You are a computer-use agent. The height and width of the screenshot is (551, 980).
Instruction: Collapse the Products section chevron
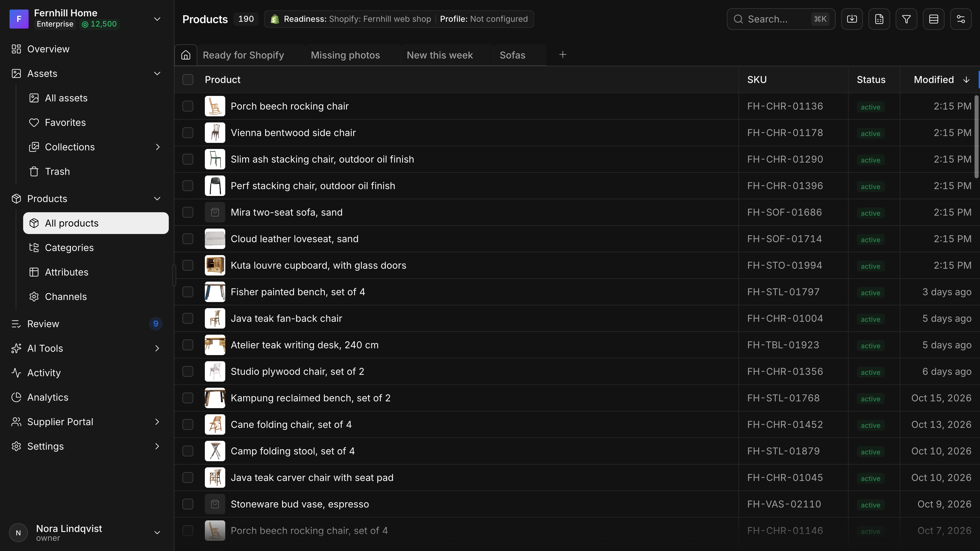pos(157,198)
